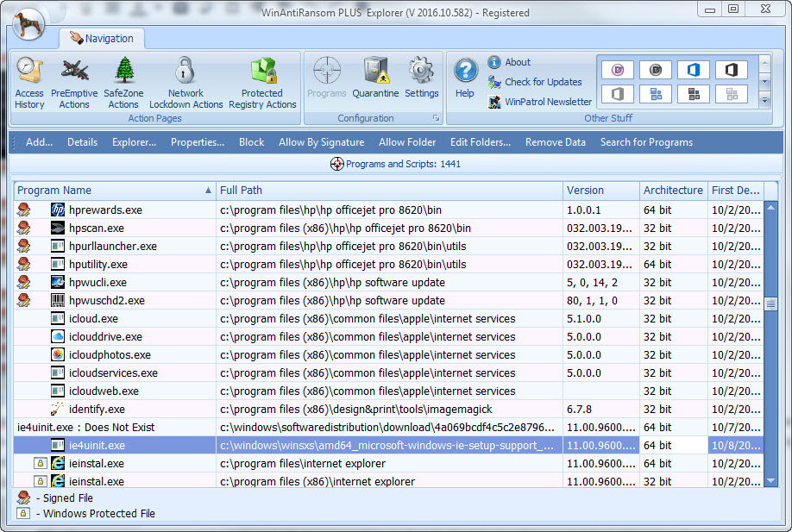Select the blue tiles gallery style
This screenshot has width=792, height=532.
click(656, 94)
